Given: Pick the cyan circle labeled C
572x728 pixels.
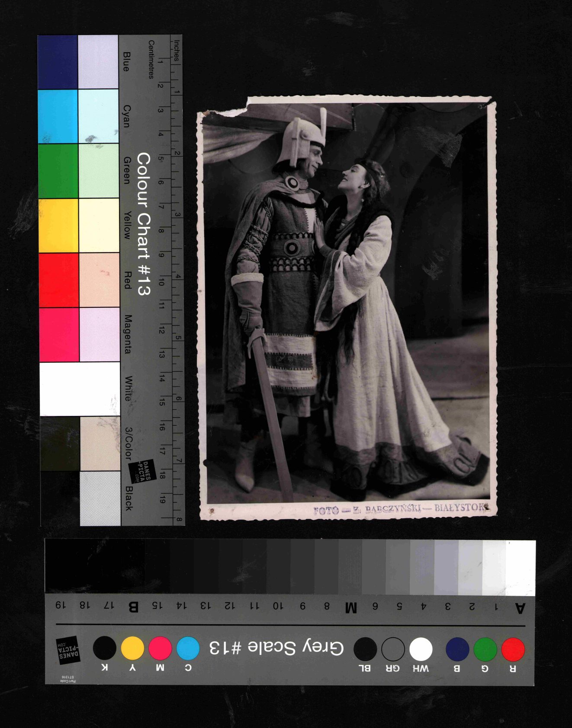Looking at the screenshot, I should click(x=188, y=648).
